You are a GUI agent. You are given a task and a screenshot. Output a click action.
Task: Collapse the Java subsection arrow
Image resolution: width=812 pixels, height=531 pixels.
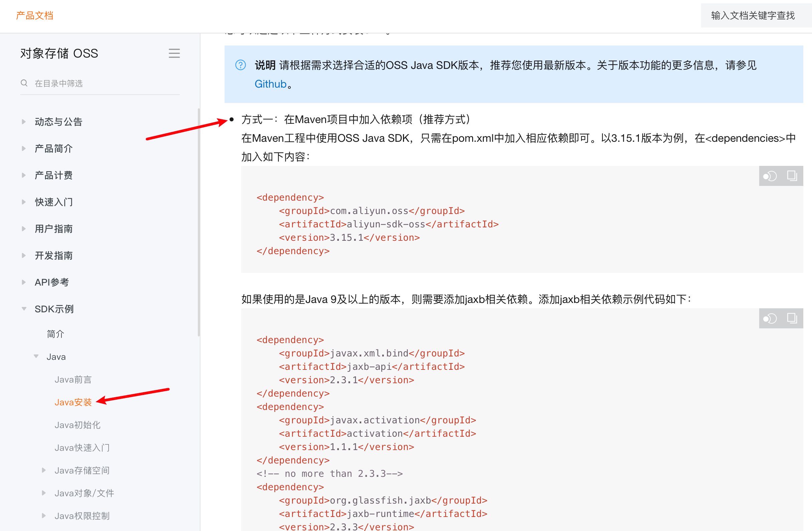pyautogui.click(x=36, y=356)
